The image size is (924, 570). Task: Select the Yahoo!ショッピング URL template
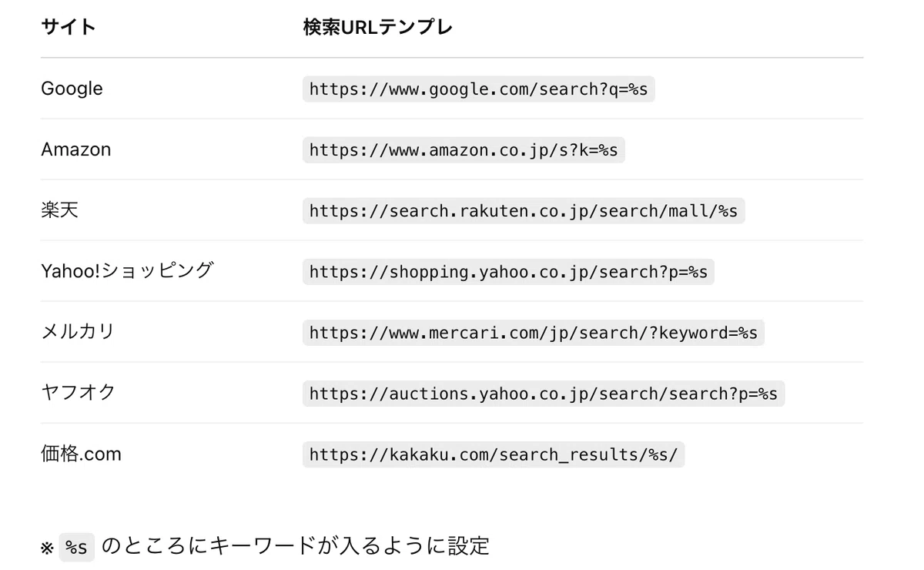[508, 271]
